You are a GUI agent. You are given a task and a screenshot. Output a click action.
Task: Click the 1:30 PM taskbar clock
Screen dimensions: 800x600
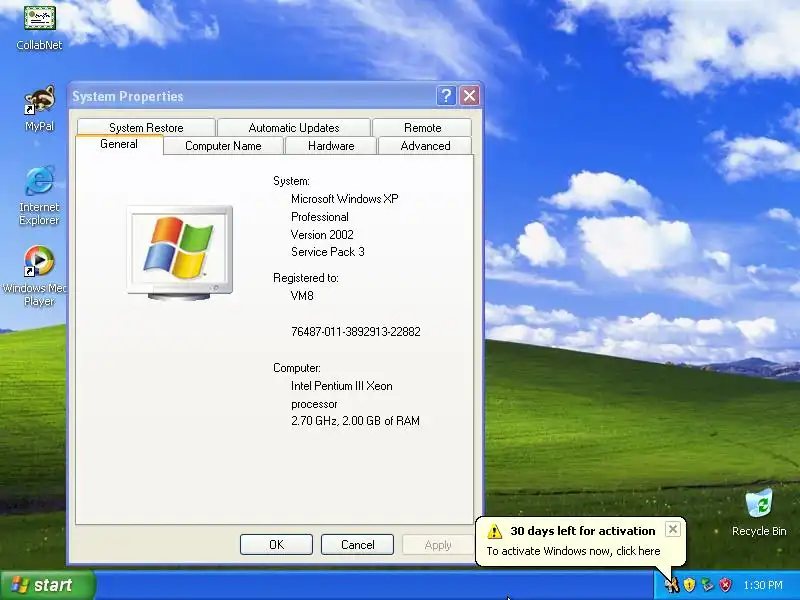[x=763, y=585]
